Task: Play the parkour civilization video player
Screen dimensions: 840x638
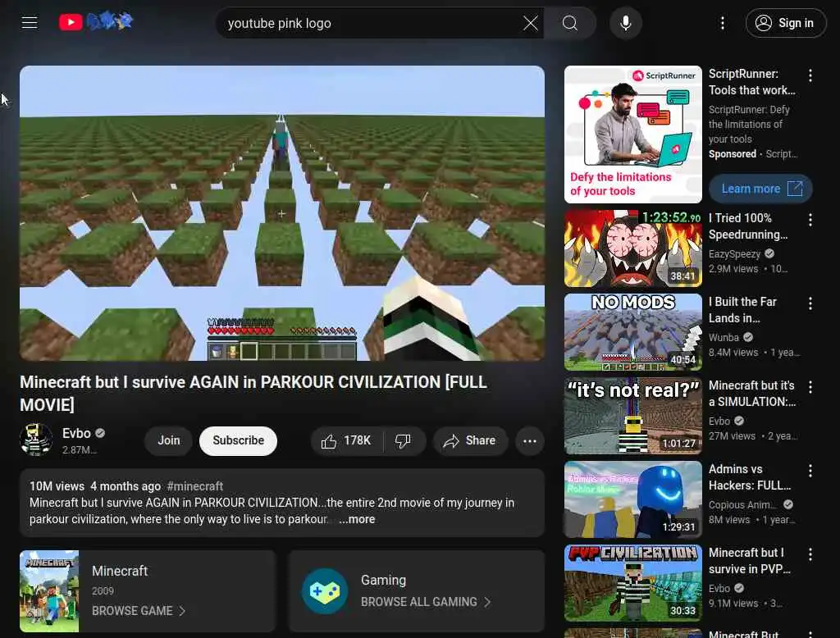Action: pos(282,213)
